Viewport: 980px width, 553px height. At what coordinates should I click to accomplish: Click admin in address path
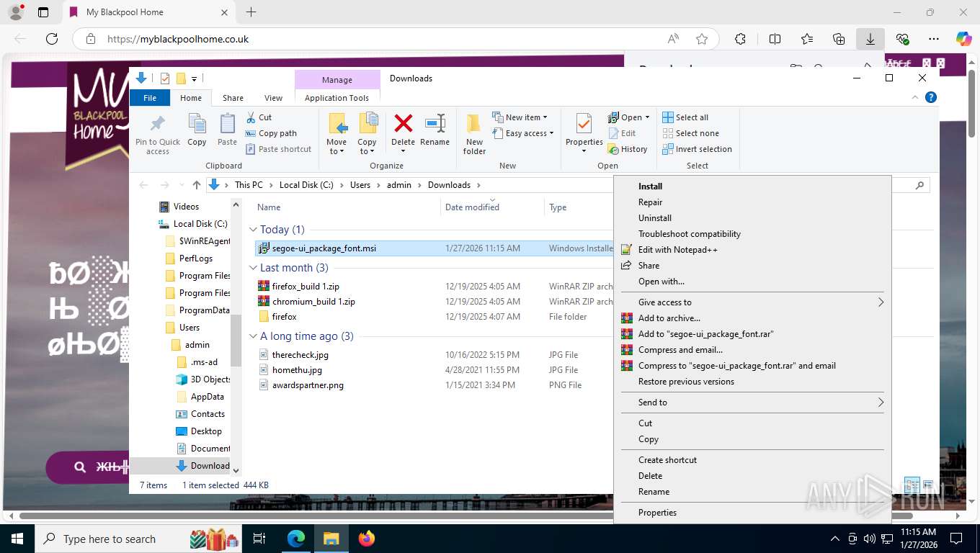point(398,185)
